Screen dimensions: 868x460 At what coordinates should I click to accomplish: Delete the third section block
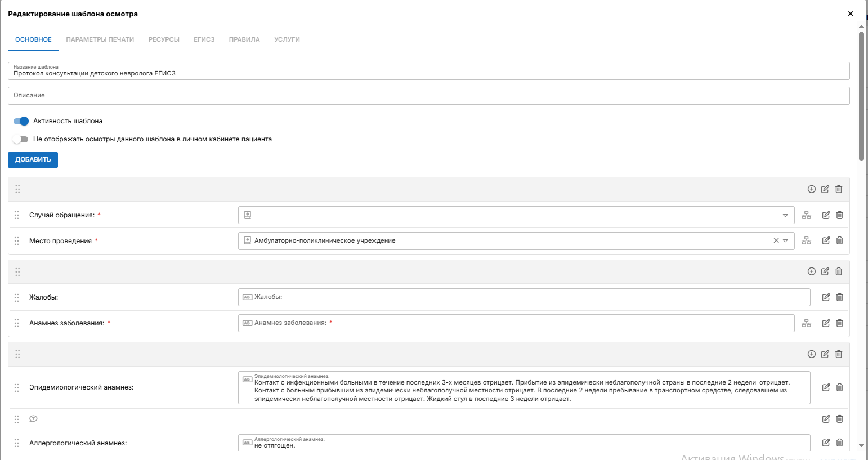pos(839,354)
